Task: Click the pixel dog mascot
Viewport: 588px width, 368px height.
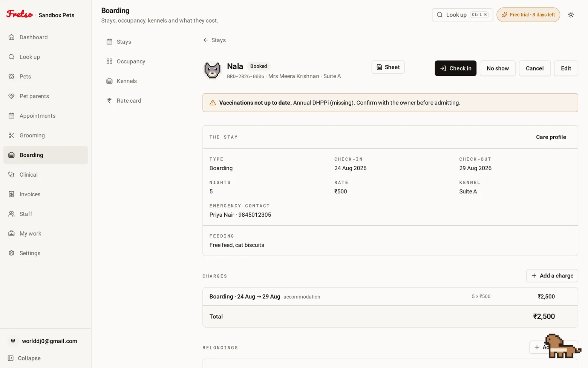Action: point(563,346)
